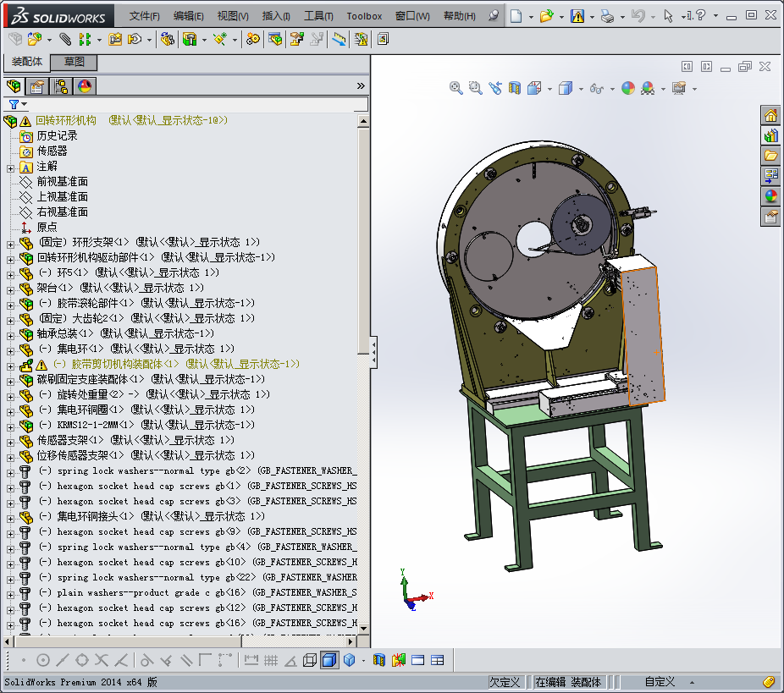Select the 原点 origin item
The height and width of the screenshot is (693, 784).
point(47,228)
